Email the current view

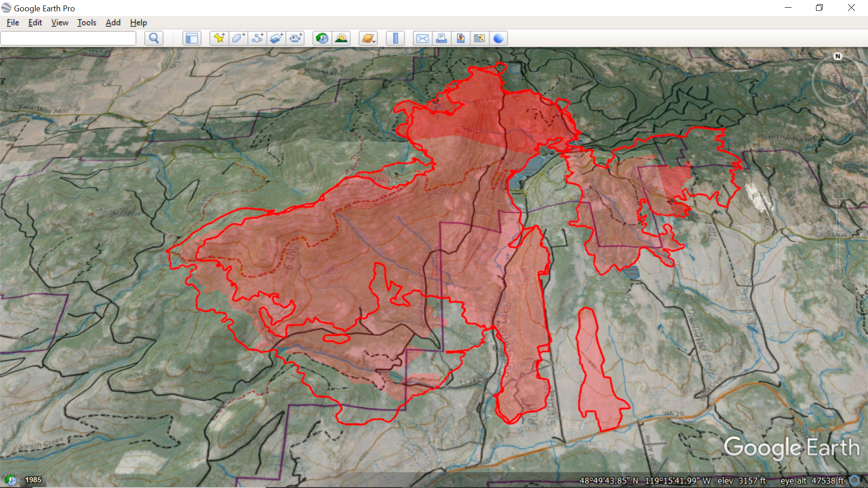click(422, 38)
